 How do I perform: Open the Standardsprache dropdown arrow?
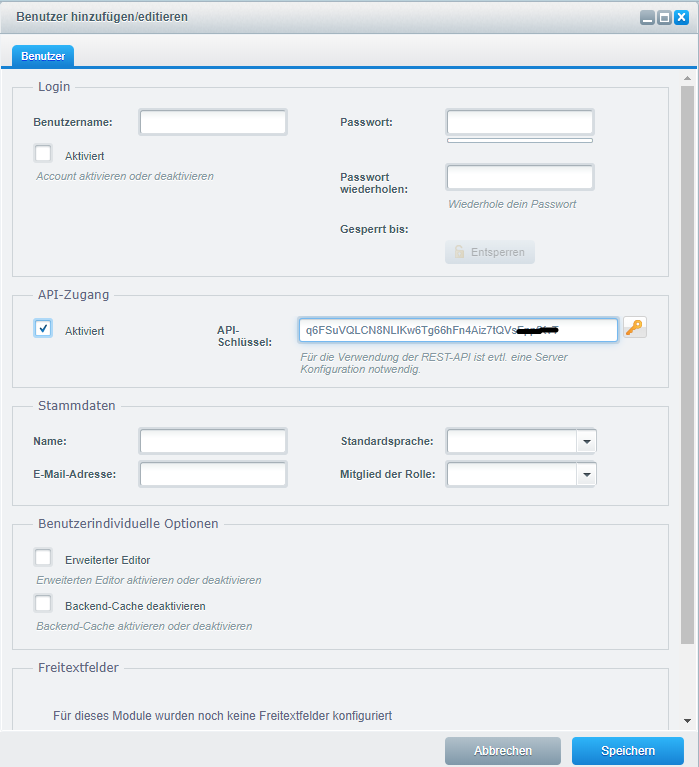[586, 441]
